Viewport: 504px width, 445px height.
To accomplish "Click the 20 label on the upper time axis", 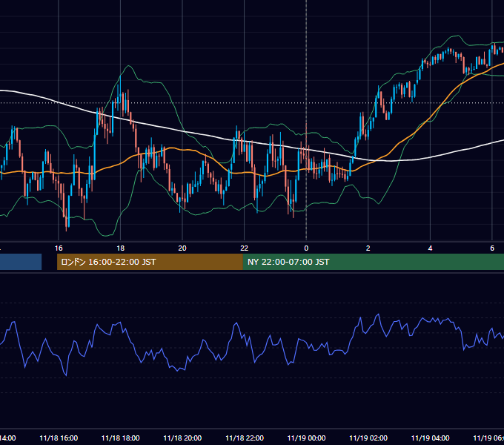I will point(182,248).
